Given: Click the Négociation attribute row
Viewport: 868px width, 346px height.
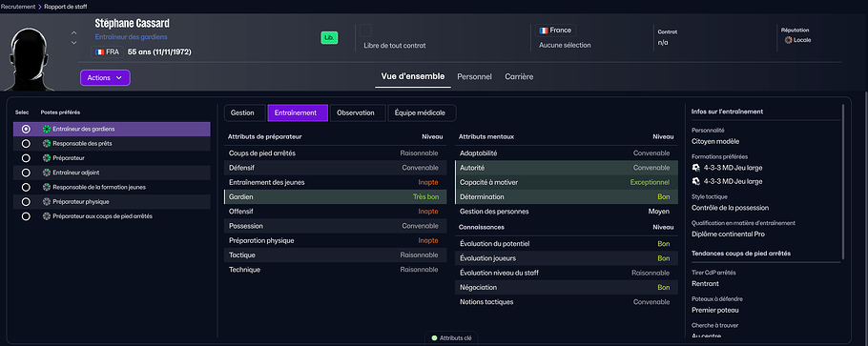Looking at the screenshot, I should 567,287.
